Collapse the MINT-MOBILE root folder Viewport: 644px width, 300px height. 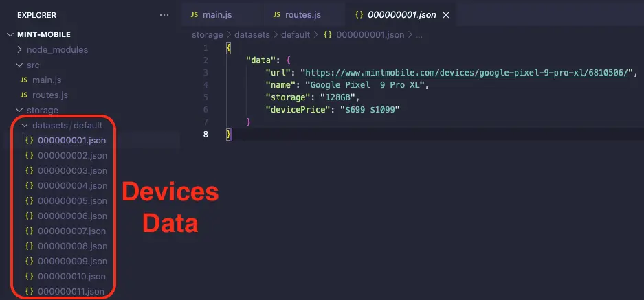pyautogui.click(x=10, y=35)
